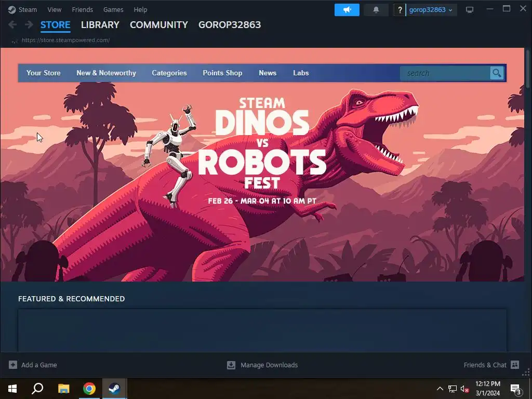Launch Chrome from the taskbar
The height and width of the screenshot is (399, 532).
pos(89,389)
